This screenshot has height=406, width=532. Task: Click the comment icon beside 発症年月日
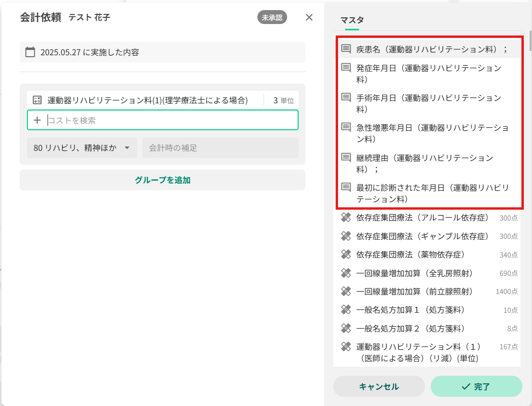click(346, 68)
